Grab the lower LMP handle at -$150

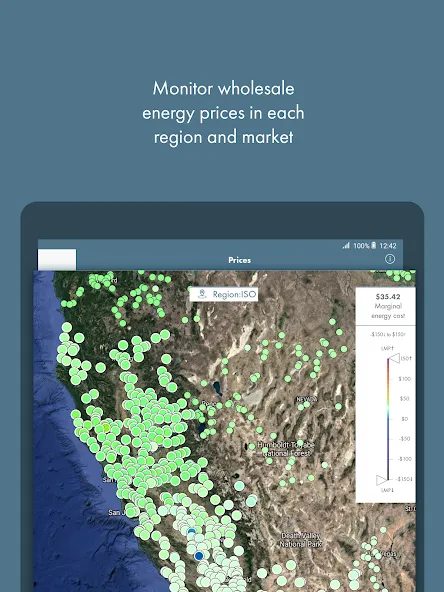click(x=382, y=480)
